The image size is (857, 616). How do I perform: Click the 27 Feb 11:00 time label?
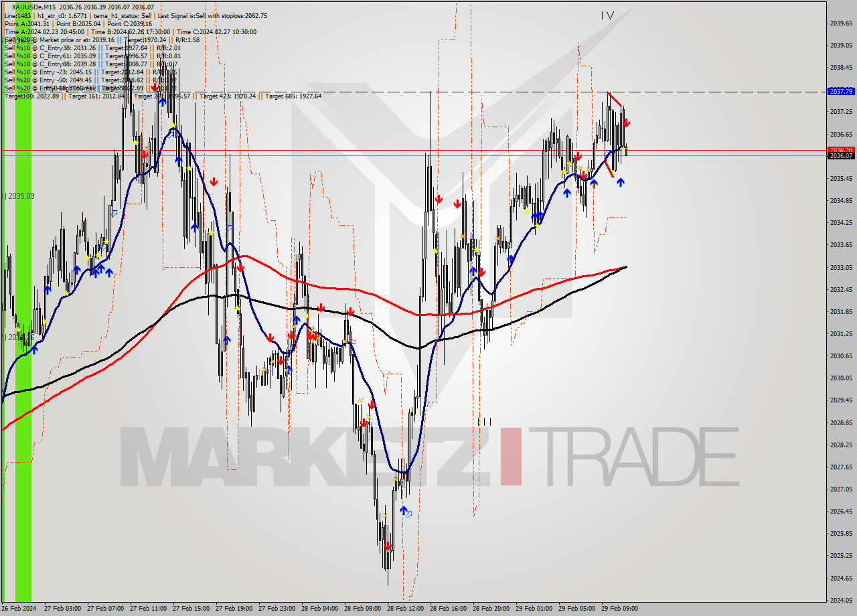pos(148,609)
